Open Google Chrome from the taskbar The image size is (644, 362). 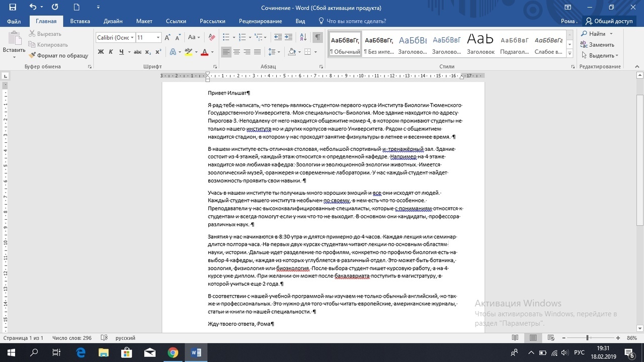(x=173, y=352)
